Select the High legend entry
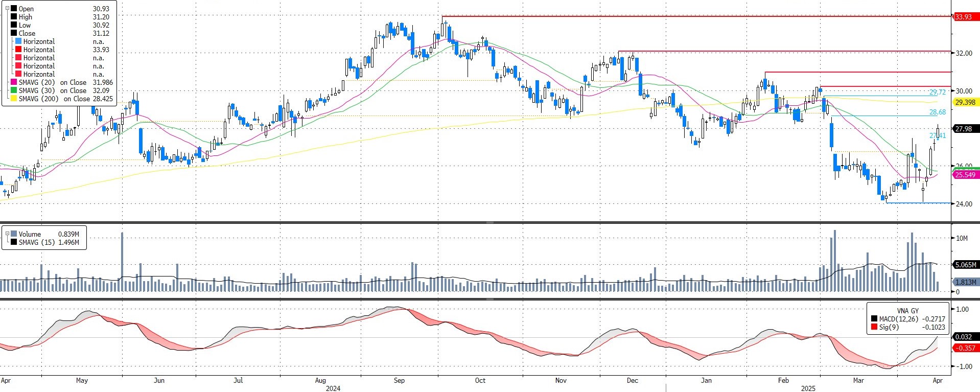 click(26, 17)
